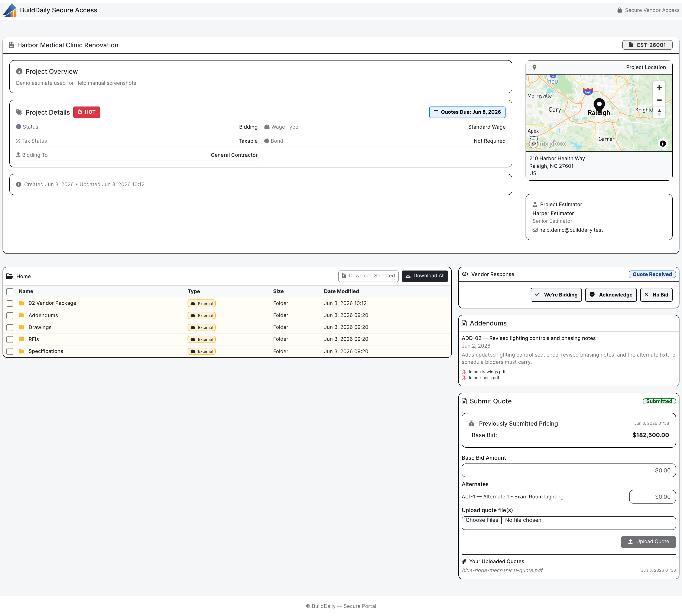682x616 pixels.
Task: Click the Project Estimator person icon
Action: pos(535,204)
